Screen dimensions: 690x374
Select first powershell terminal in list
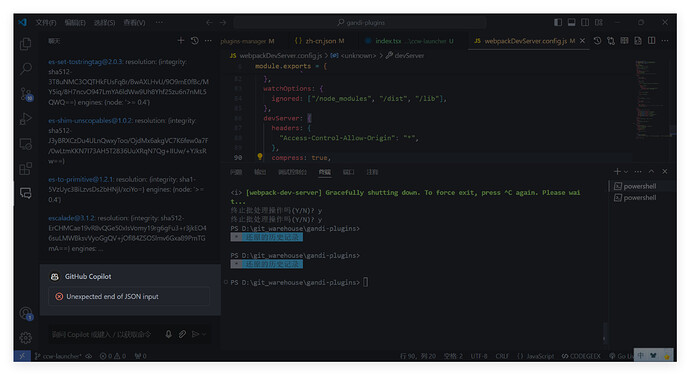(x=640, y=186)
